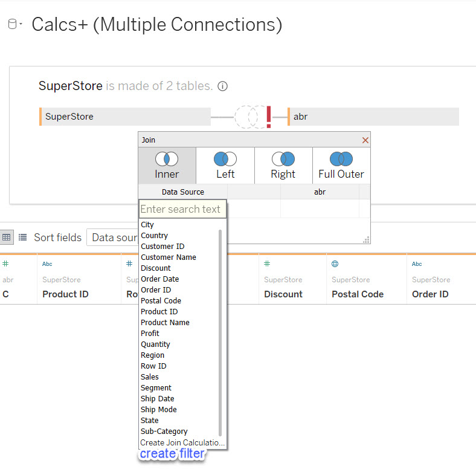Click the field list vertical scrollbar

tap(220, 333)
